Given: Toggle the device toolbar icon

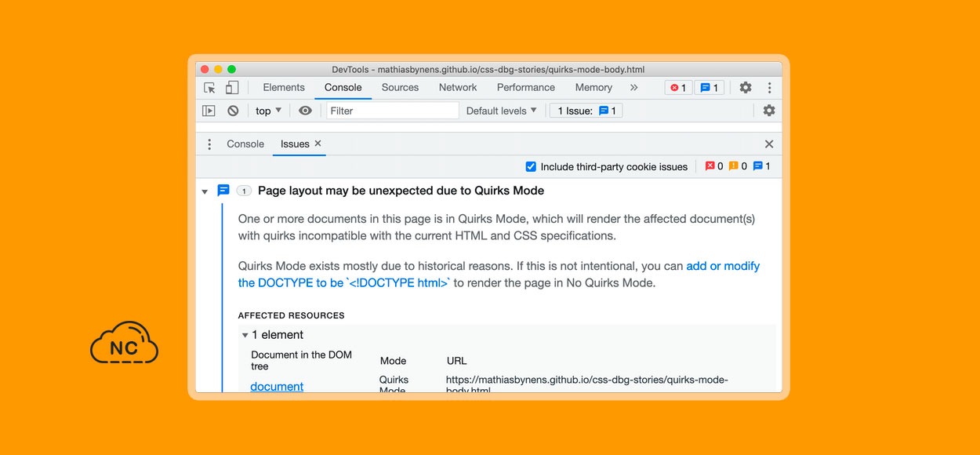Looking at the screenshot, I should (x=232, y=88).
